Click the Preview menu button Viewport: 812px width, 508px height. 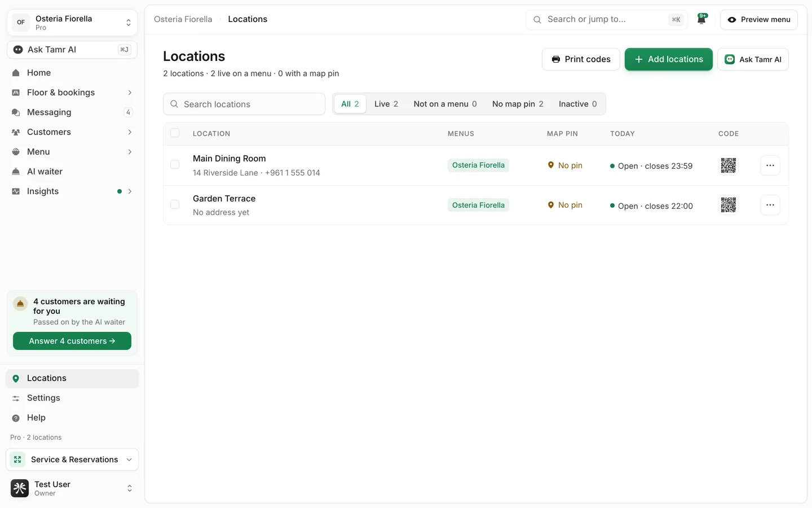[x=759, y=20]
